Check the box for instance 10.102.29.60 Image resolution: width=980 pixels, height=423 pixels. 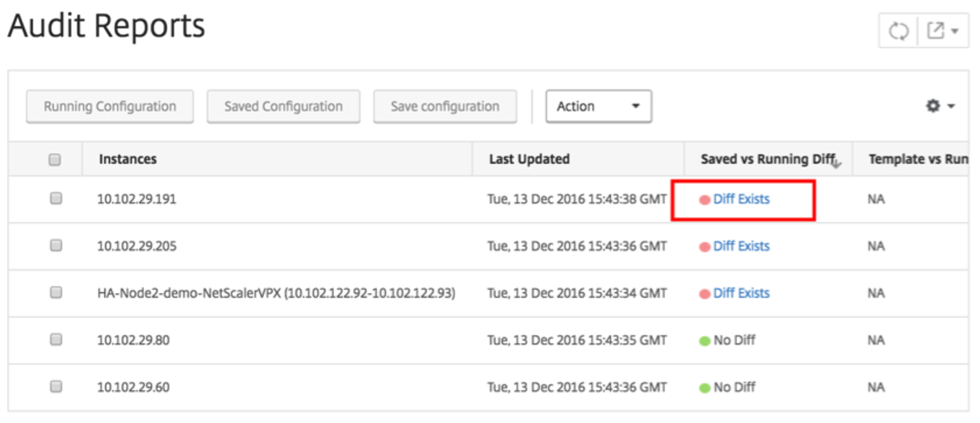[x=56, y=386]
